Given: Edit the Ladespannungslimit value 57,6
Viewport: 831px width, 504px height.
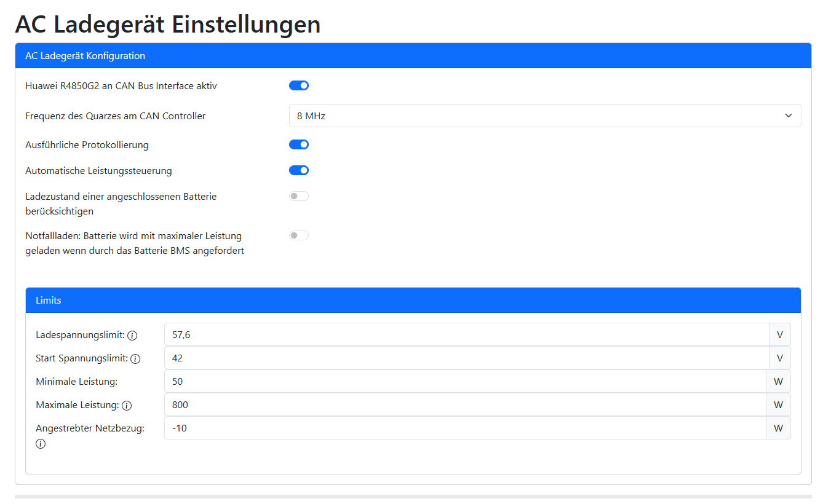Looking at the screenshot, I should [x=431, y=334].
